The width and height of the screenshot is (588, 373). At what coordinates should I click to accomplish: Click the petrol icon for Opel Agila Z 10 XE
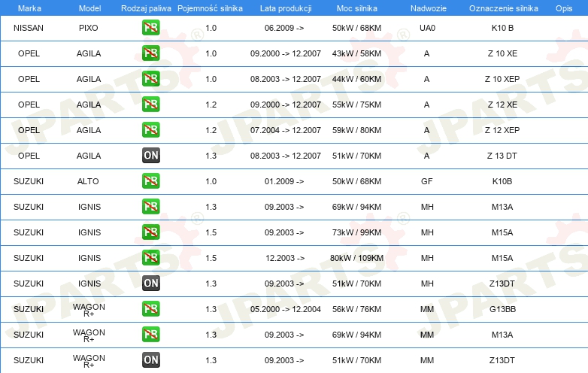(150, 53)
